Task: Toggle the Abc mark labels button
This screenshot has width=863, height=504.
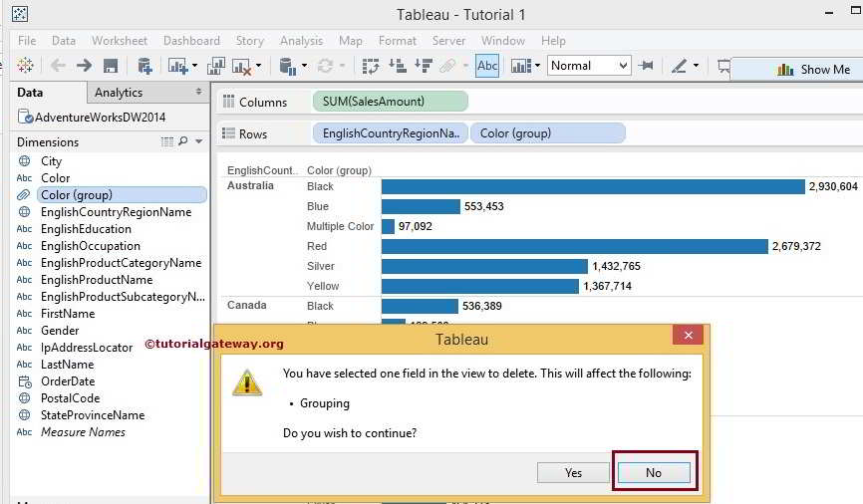Action: tap(487, 66)
